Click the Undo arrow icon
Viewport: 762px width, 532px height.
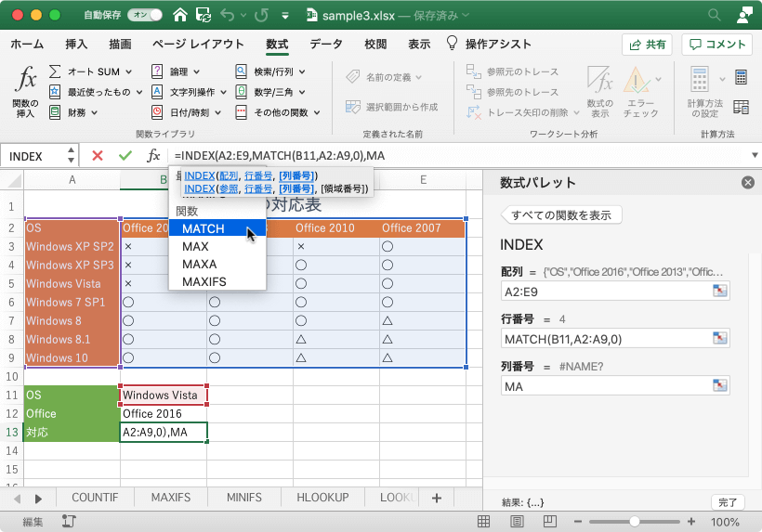pyautogui.click(x=227, y=15)
